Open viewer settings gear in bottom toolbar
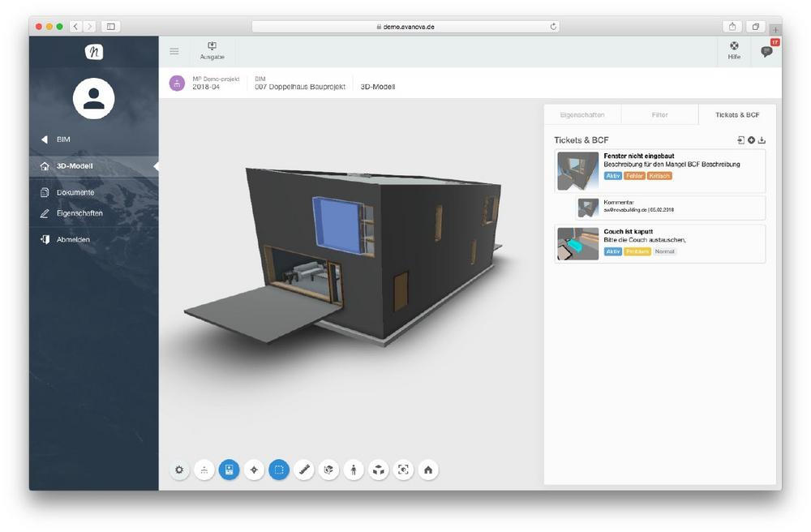 pos(179,470)
